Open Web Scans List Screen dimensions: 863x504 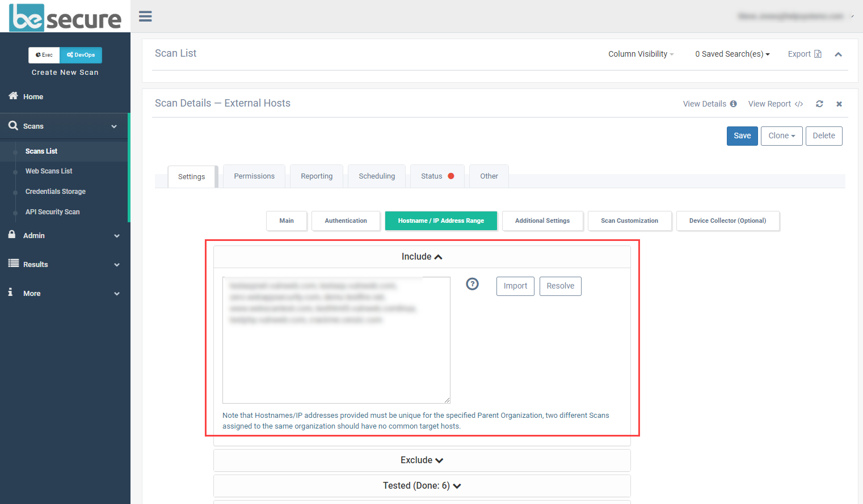(49, 171)
